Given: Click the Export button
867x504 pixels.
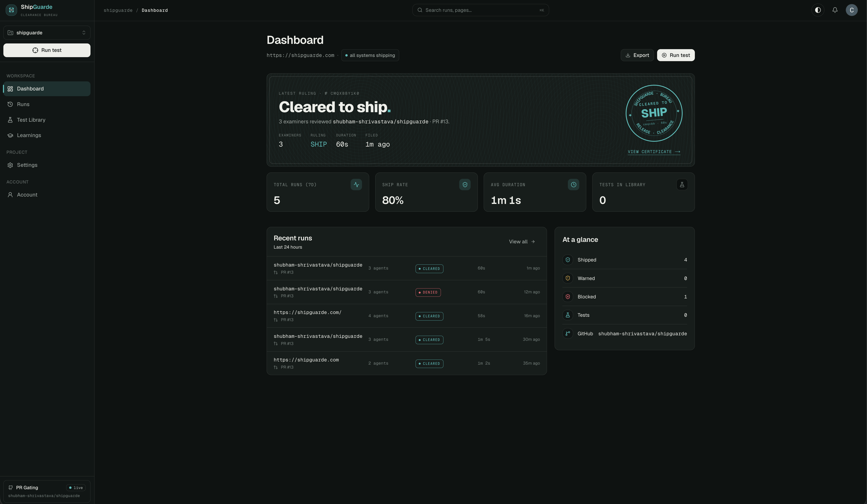Looking at the screenshot, I should pyautogui.click(x=637, y=55).
